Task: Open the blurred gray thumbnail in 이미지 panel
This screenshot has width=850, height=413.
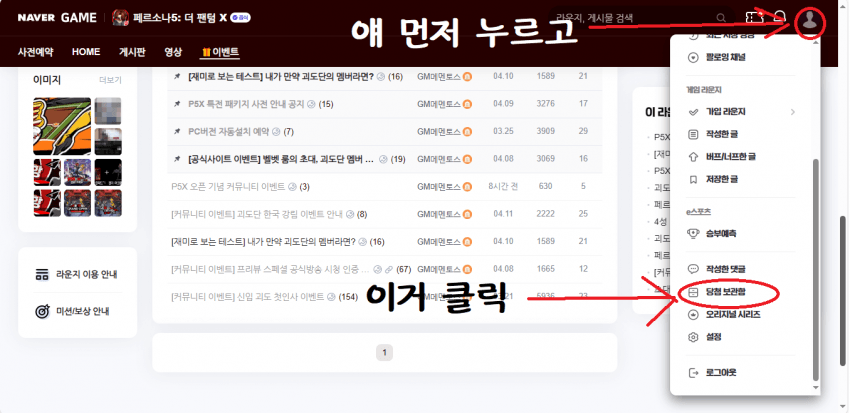Action: coord(108,111)
